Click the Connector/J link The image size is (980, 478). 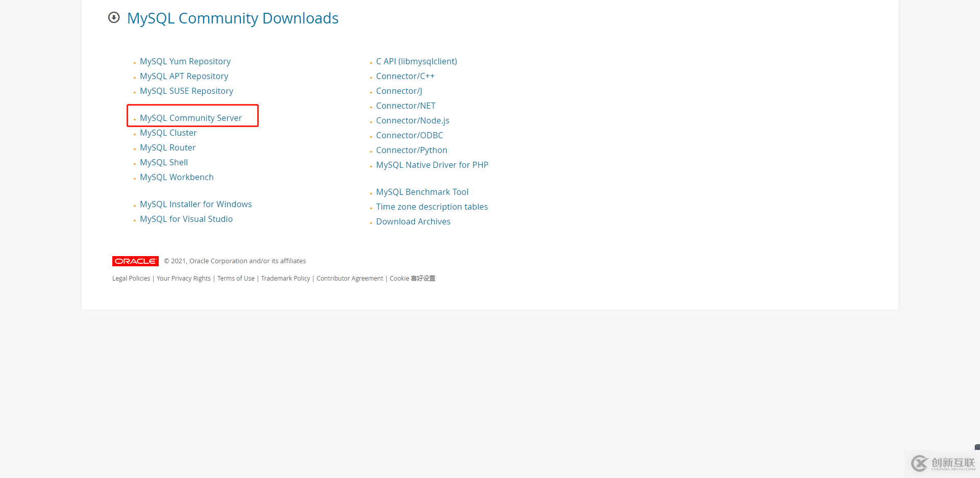click(x=399, y=91)
